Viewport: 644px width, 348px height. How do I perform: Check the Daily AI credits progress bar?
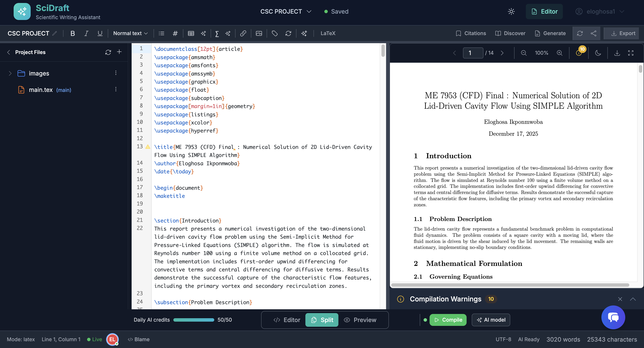click(x=194, y=320)
